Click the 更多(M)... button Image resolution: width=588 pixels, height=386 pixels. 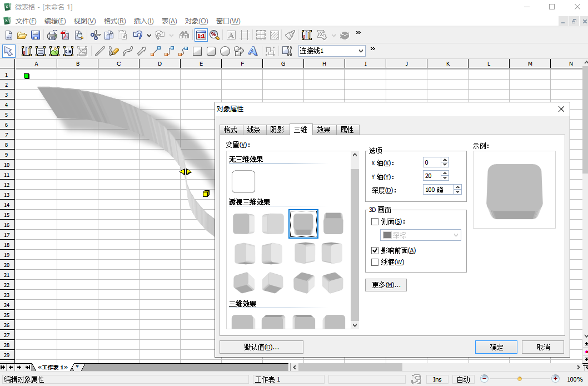(x=386, y=285)
